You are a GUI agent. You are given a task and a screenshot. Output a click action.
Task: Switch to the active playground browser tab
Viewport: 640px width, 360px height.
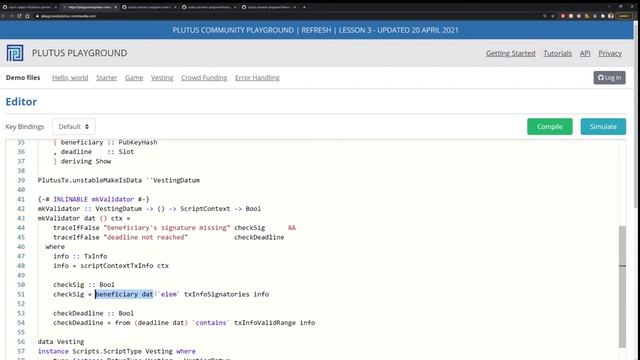(x=89, y=7)
